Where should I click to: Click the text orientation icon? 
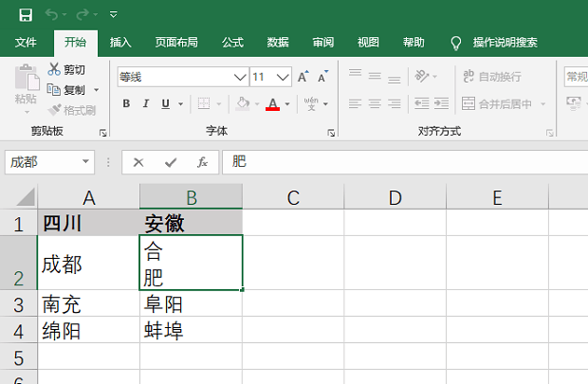coord(422,77)
